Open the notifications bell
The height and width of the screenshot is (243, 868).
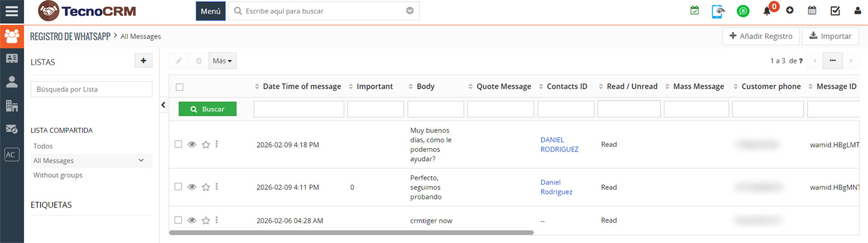[767, 11]
